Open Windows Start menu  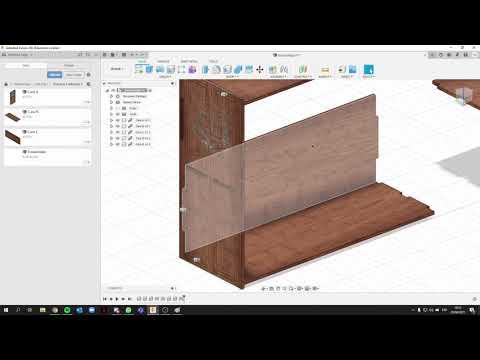click(x=6, y=310)
